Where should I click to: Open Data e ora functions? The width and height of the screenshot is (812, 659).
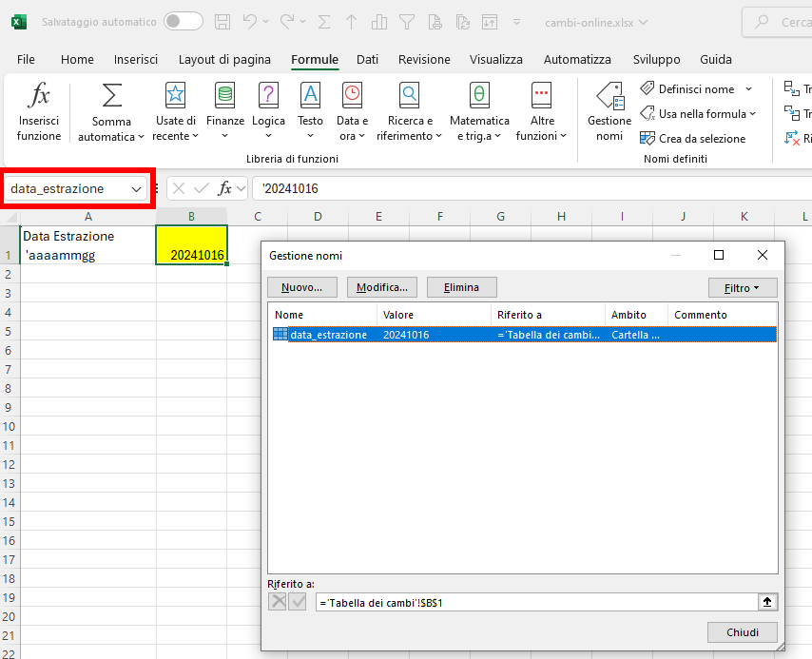click(352, 111)
